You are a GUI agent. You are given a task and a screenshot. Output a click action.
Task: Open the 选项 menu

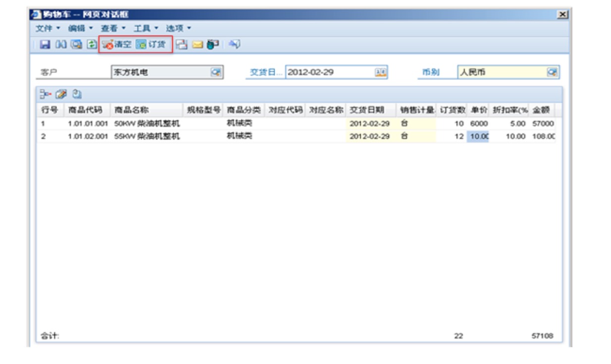(178, 29)
